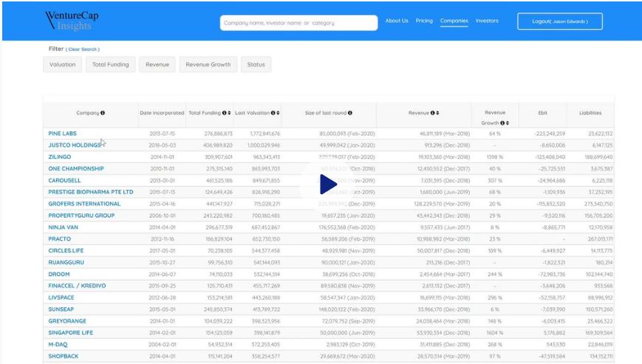Click Grofers revenue 128,229,570 (Mar-2019)
The width and height of the screenshot is (642, 364).
[442, 204]
